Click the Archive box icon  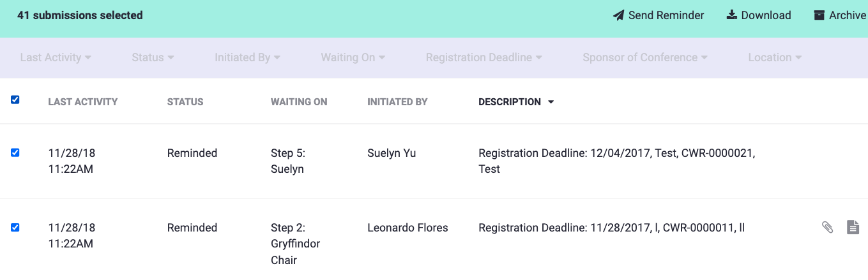point(819,15)
